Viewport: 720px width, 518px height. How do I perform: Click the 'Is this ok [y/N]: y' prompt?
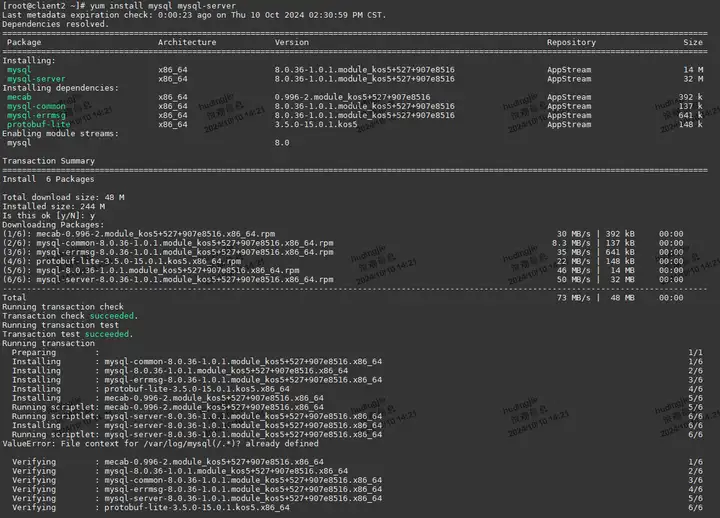click(48, 216)
